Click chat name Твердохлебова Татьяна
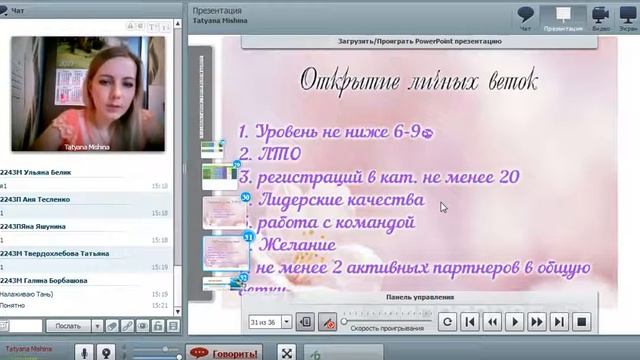The height and width of the screenshot is (360, 640). [x=67, y=253]
